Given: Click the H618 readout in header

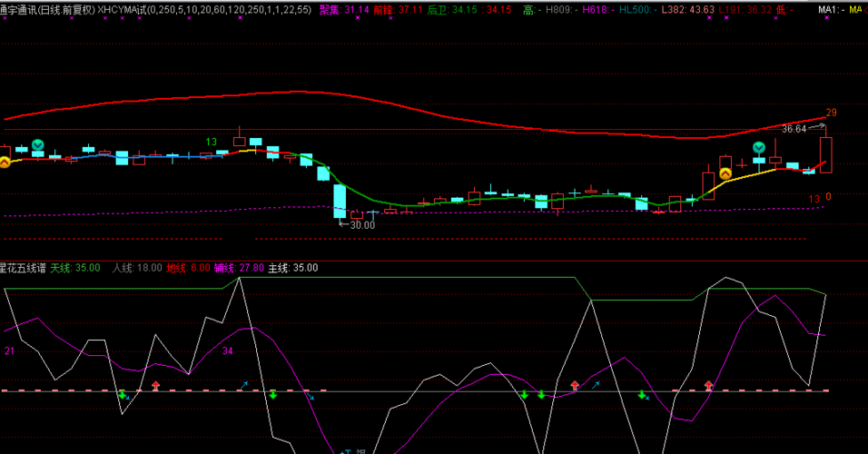Looking at the screenshot, I should tap(597, 9).
